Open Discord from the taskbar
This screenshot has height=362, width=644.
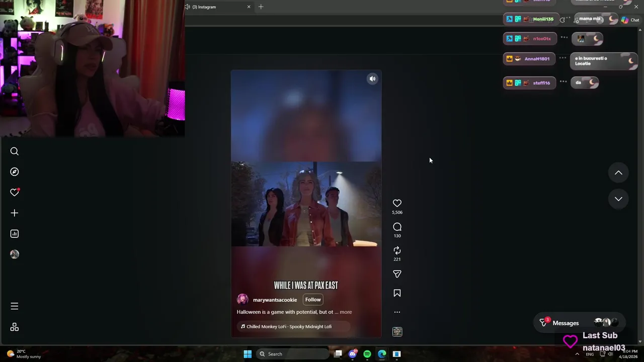coord(353,354)
